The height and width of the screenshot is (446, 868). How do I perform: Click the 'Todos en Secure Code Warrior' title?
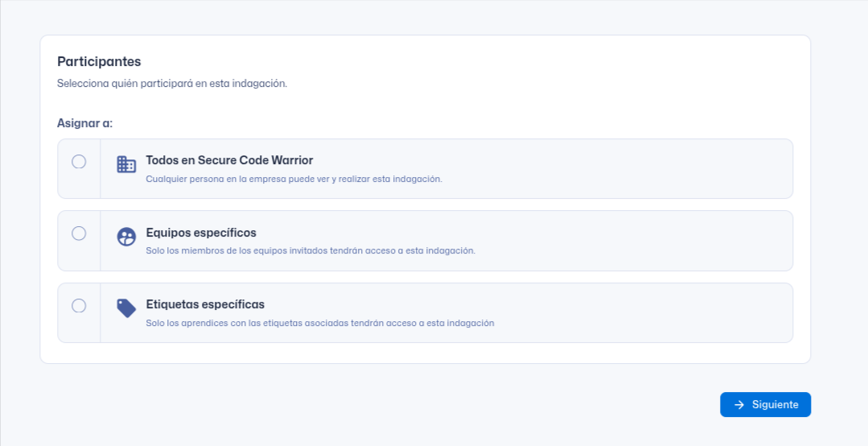[x=229, y=160]
